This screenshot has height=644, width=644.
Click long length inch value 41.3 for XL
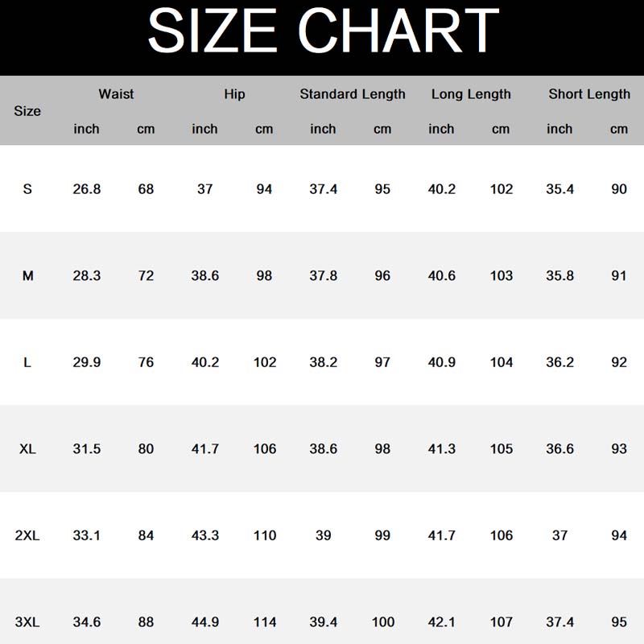441,448
